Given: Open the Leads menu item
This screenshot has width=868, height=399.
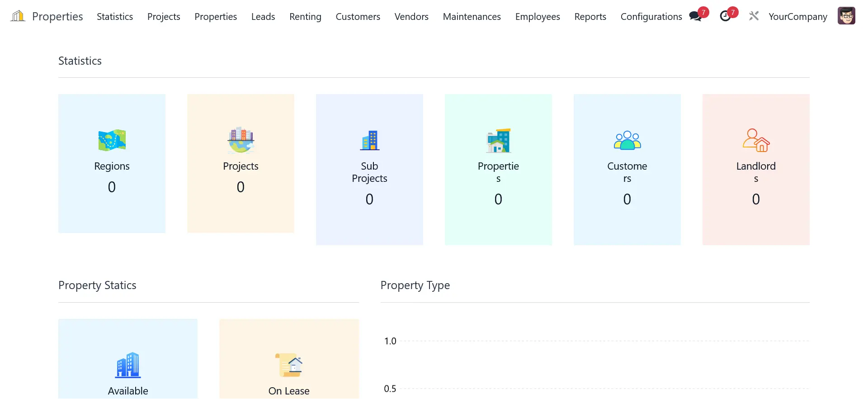Looking at the screenshot, I should coord(263,17).
